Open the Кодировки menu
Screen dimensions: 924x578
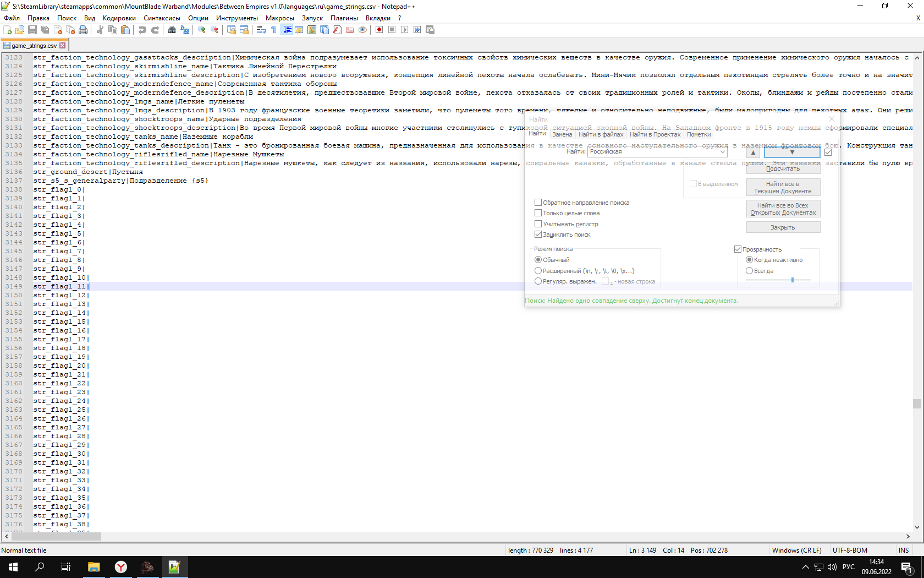point(119,18)
